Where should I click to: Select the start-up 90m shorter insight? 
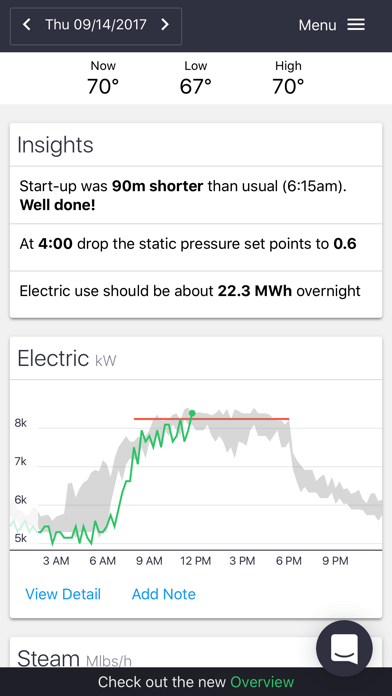pos(196,195)
